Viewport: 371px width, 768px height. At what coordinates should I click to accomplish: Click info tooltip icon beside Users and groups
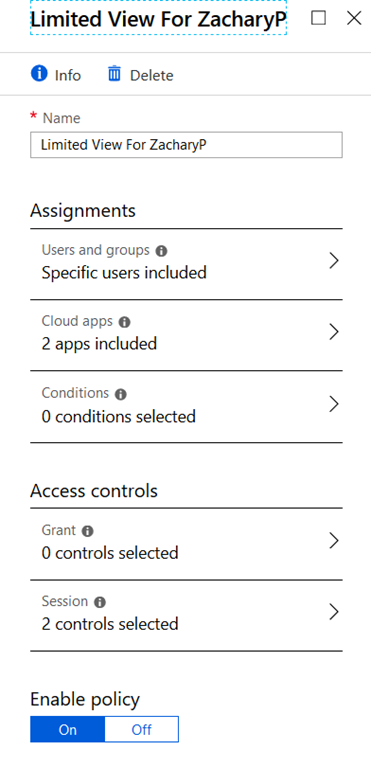161,251
